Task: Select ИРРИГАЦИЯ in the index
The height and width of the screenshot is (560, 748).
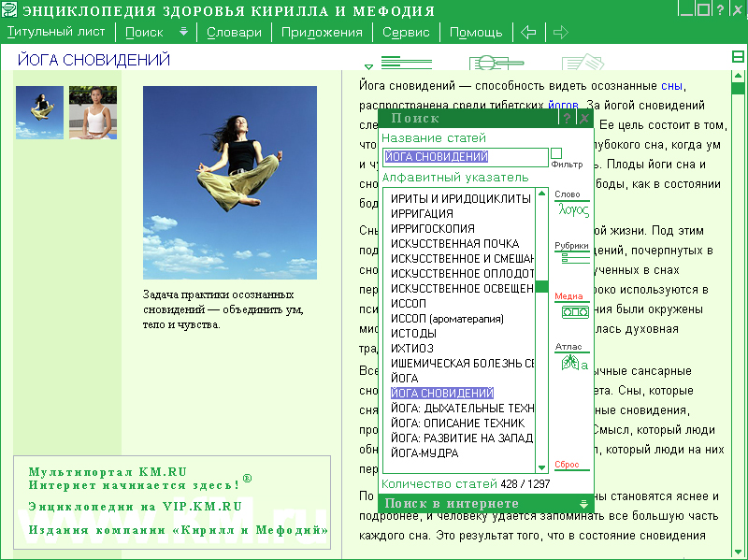Action: click(x=422, y=214)
